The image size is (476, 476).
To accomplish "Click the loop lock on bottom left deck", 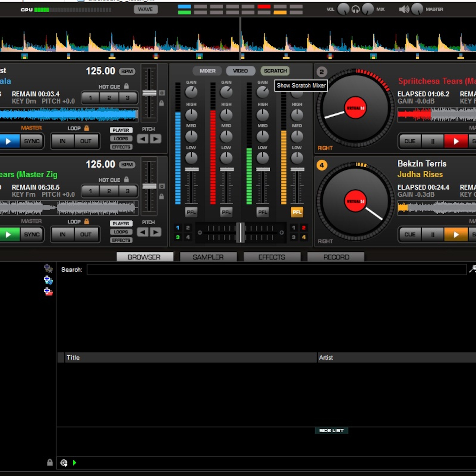I will [x=86, y=221].
